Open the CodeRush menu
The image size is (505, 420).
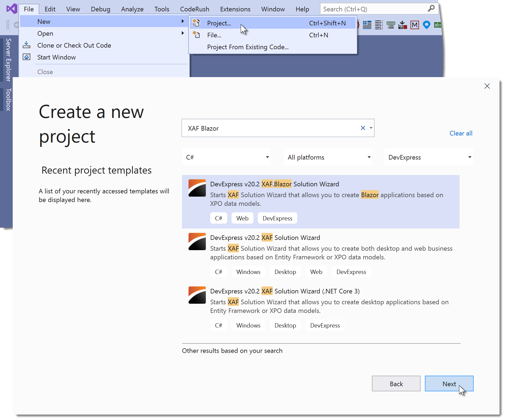194,9
